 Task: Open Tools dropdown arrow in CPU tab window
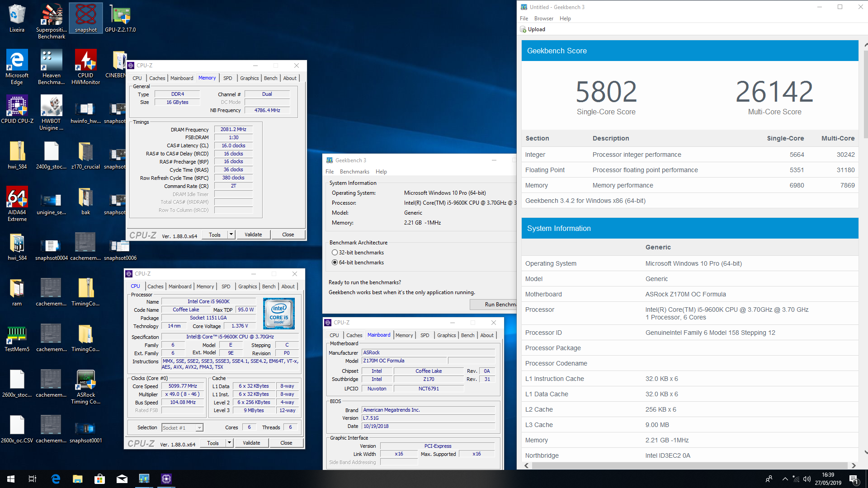(x=229, y=443)
